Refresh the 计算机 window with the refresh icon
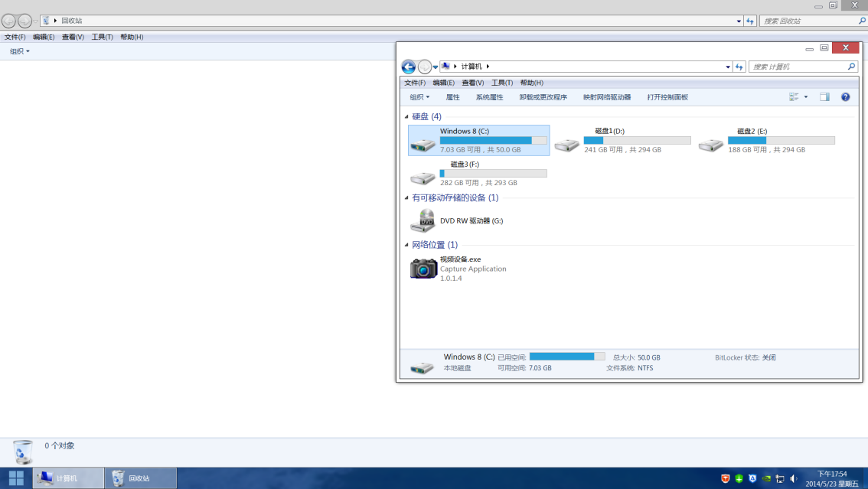The image size is (868, 489). coord(739,67)
